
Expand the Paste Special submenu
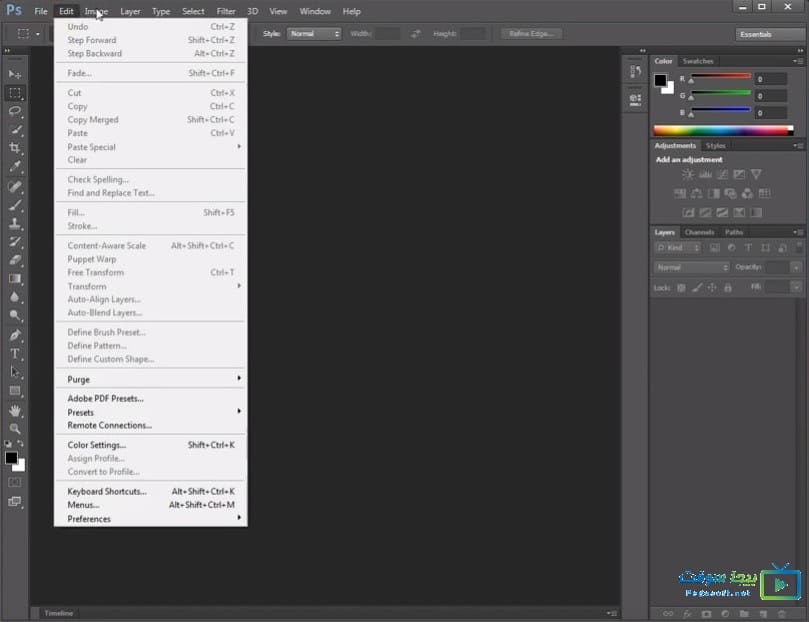coord(151,147)
